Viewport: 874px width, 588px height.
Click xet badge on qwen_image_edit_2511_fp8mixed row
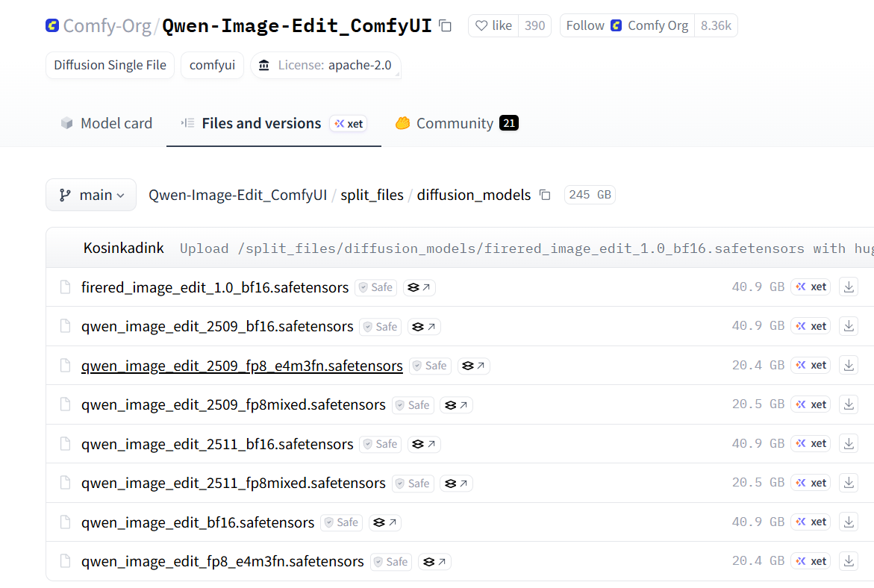(811, 483)
